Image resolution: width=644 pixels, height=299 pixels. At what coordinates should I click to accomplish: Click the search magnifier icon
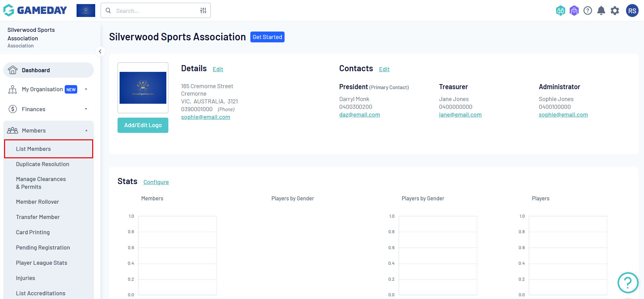[108, 11]
